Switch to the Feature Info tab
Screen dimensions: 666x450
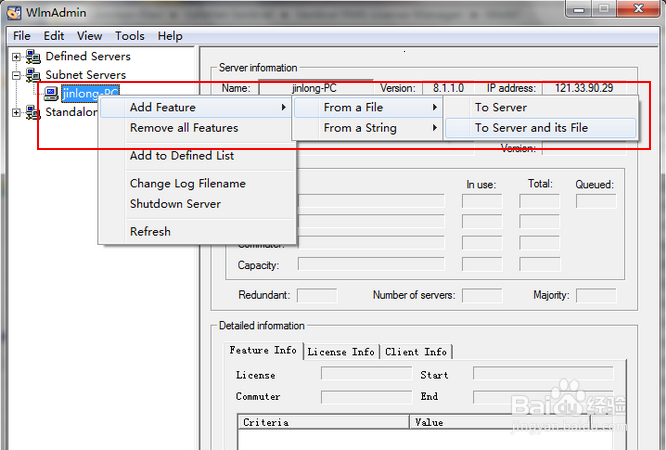(263, 351)
